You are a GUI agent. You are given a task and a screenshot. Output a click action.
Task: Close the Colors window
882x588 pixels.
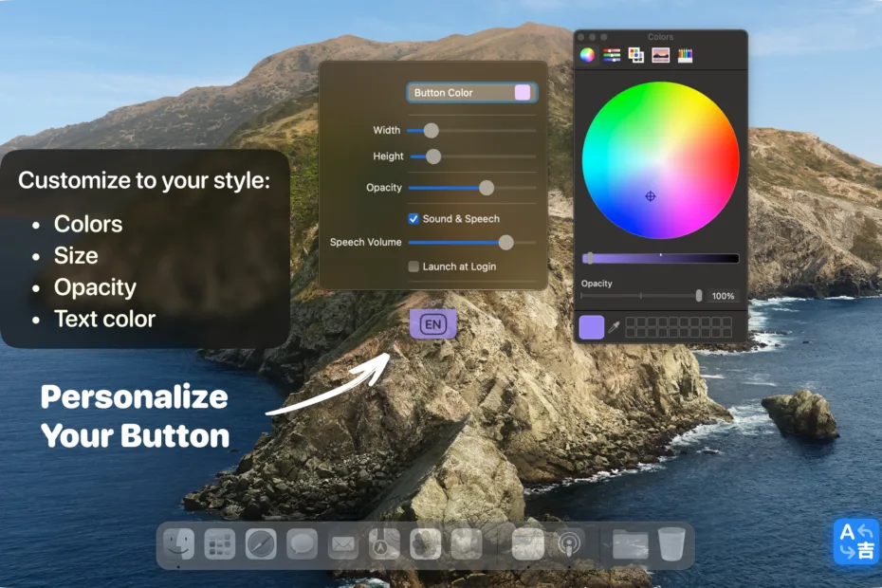pyautogui.click(x=581, y=37)
